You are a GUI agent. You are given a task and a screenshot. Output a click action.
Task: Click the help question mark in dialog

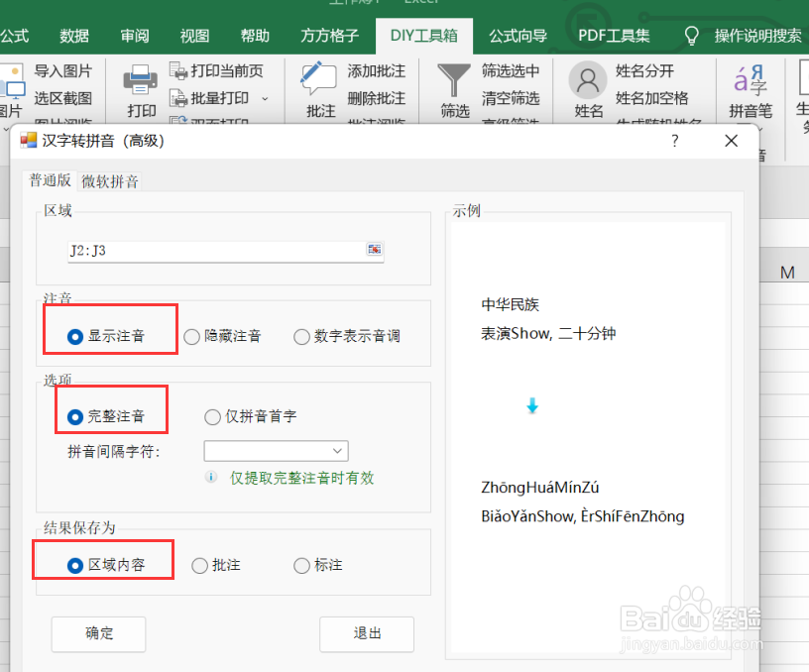675,141
